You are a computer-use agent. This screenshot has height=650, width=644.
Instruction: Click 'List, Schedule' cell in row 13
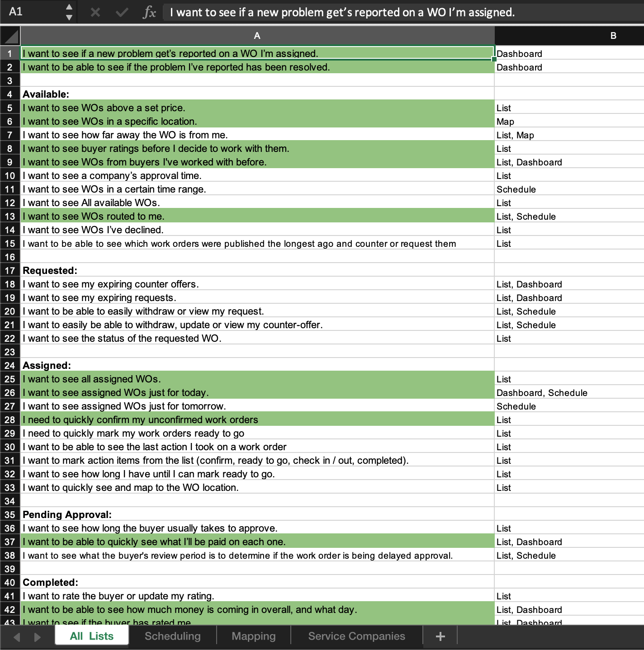coord(569,216)
